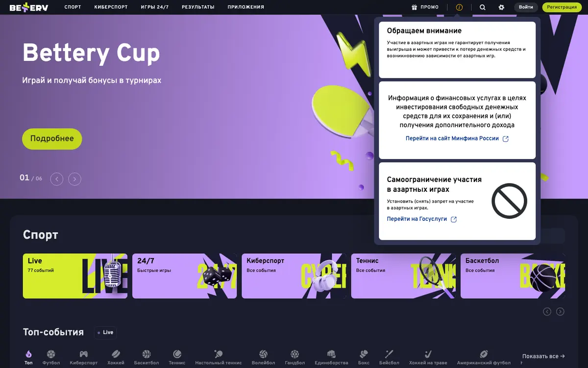Open the Live 77 событий card
Viewport: 588px width, 368px height.
coord(75,276)
